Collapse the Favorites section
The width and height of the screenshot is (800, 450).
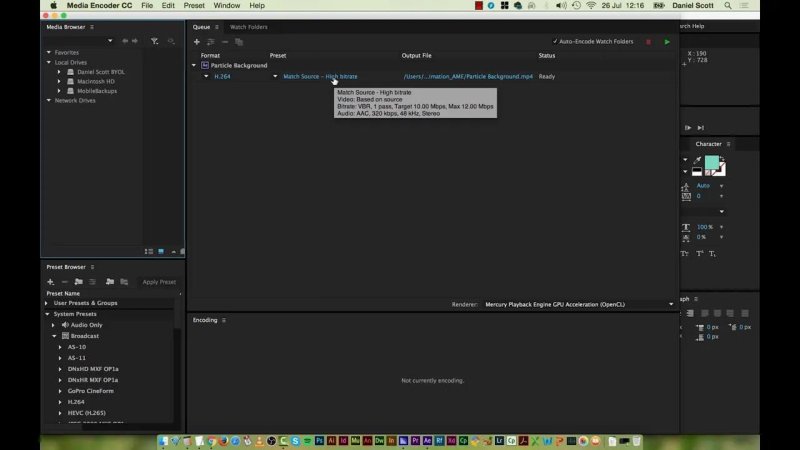point(49,53)
